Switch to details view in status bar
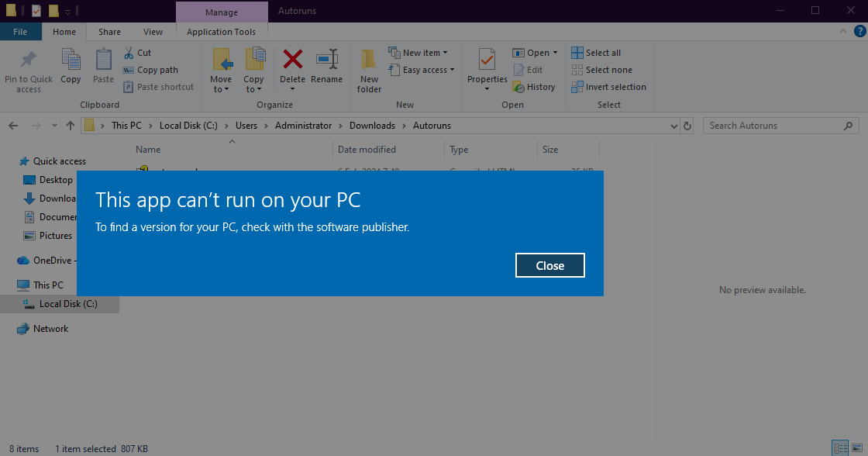Image resolution: width=868 pixels, height=456 pixels. click(x=840, y=447)
